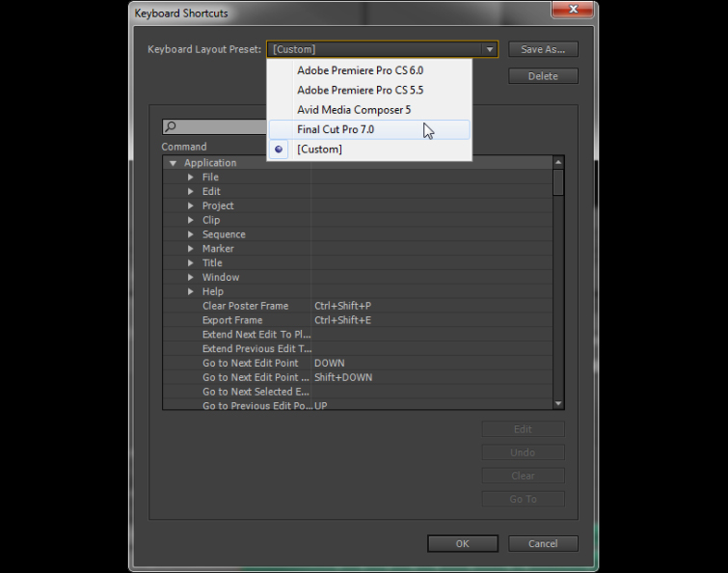This screenshot has width=728, height=573.
Task: Expand the File command group
Action: (190, 177)
